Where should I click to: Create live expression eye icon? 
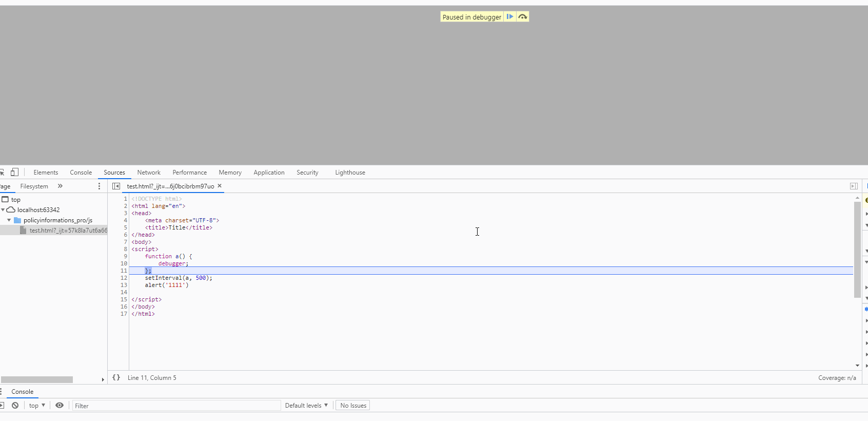pyautogui.click(x=60, y=406)
